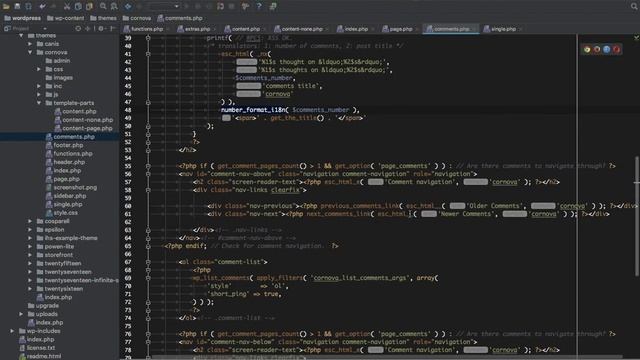Expand the wp-includes folder
Viewport: 640px width, 360px height.
pos(12,331)
